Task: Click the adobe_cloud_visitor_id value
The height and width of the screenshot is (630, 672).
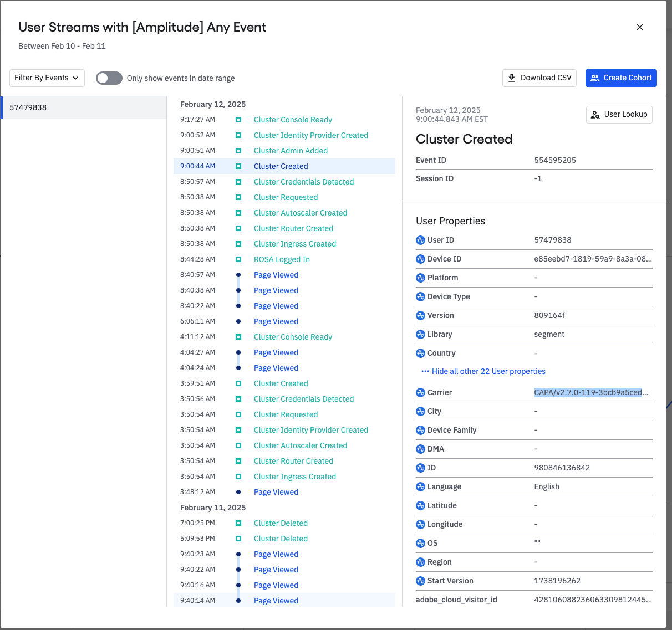Action: tap(593, 600)
